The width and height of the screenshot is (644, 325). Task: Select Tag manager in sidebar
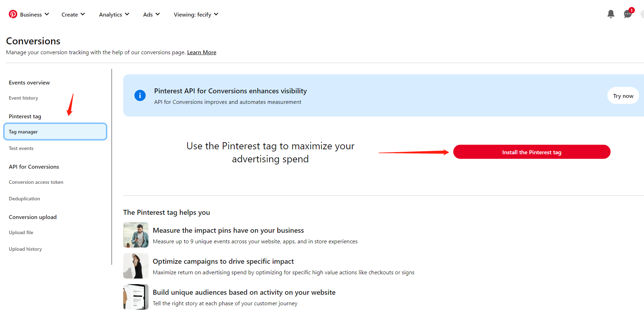55,132
